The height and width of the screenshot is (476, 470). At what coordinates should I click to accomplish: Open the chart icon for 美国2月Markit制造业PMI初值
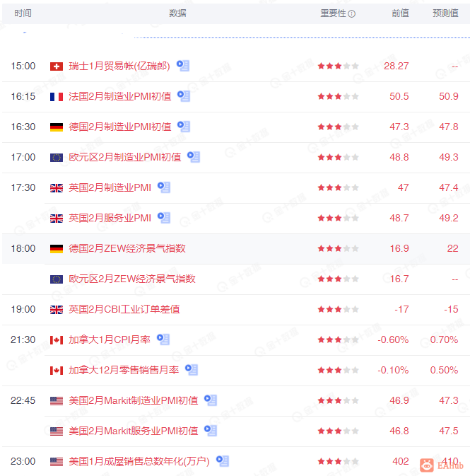tap(211, 400)
